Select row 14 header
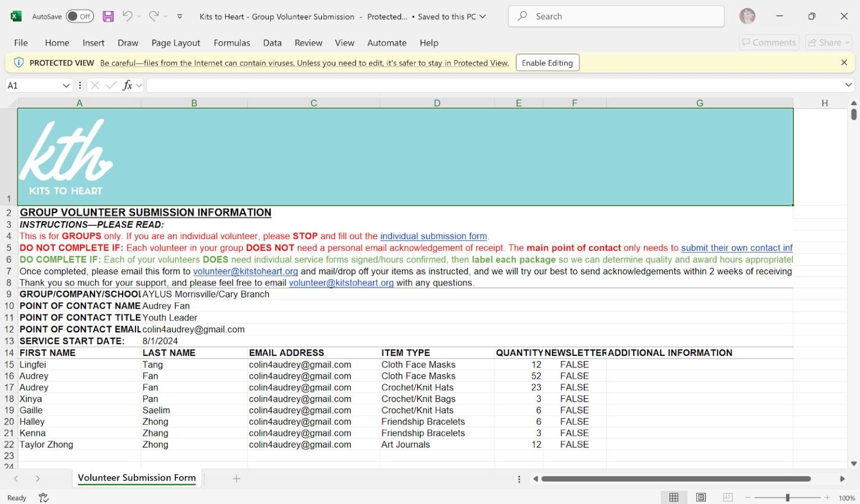Screen dimensions: 860x504 tap(9, 353)
